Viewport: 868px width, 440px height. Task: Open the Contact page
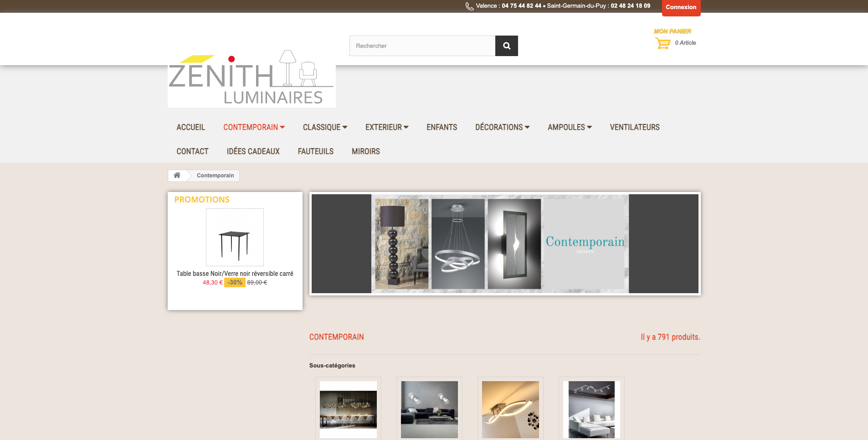[x=192, y=151]
